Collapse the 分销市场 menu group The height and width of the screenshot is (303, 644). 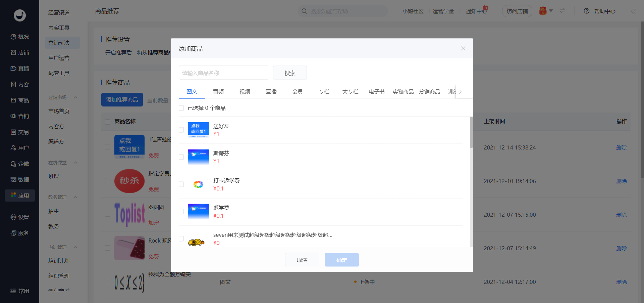pyautogui.click(x=76, y=97)
